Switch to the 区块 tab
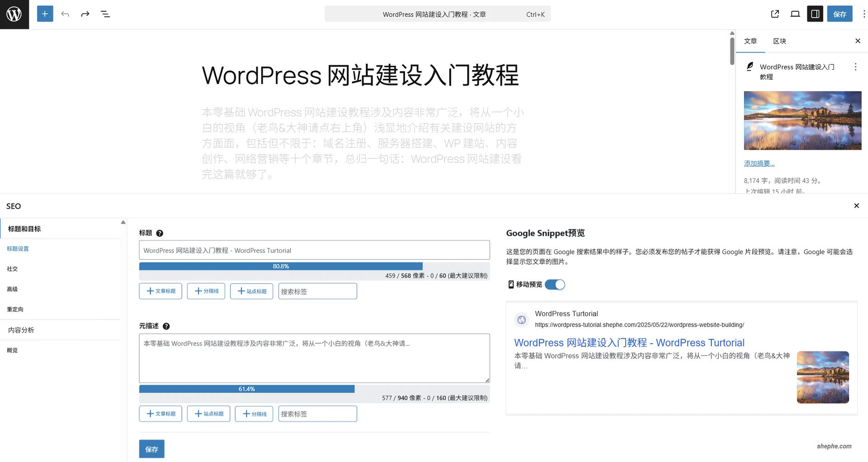The width and height of the screenshot is (868, 462). [x=779, y=41]
